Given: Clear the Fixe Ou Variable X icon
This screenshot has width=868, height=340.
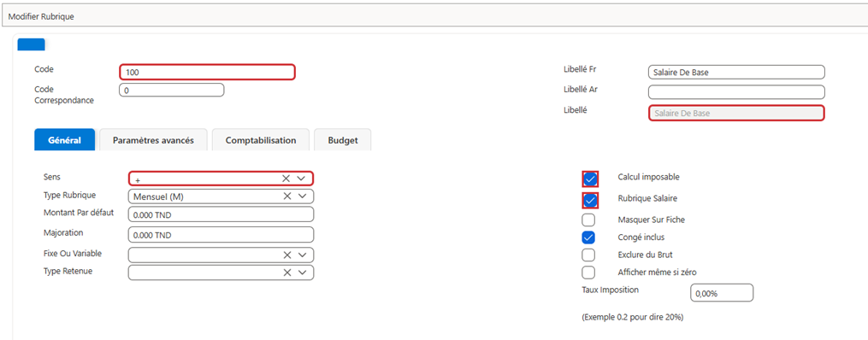Looking at the screenshot, I should [x=286, y=255].
